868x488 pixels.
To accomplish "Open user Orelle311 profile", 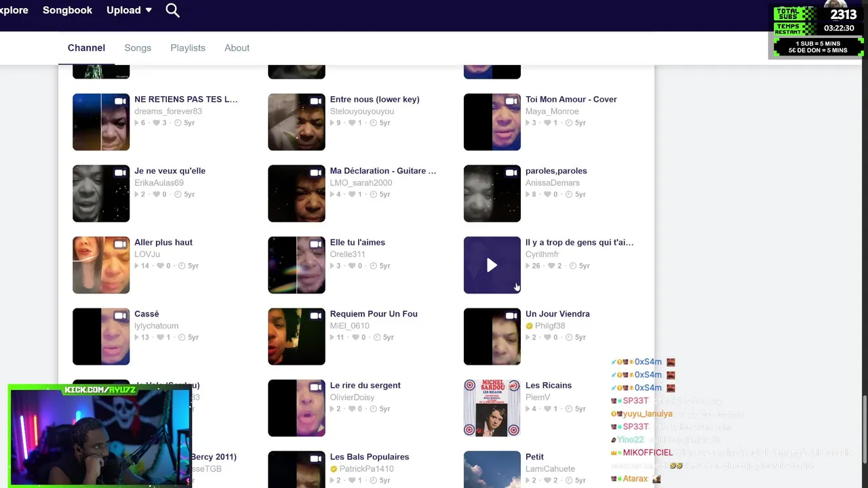I will point(347,254).
